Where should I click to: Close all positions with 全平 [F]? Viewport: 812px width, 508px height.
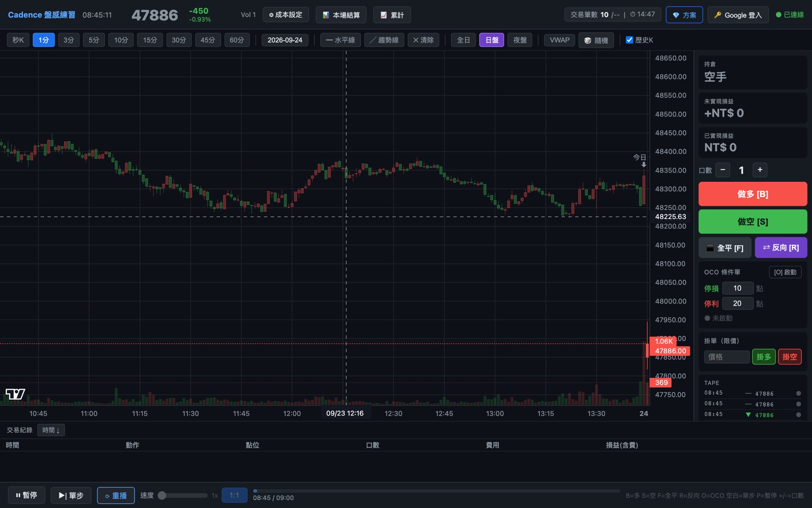coord(725,248)
